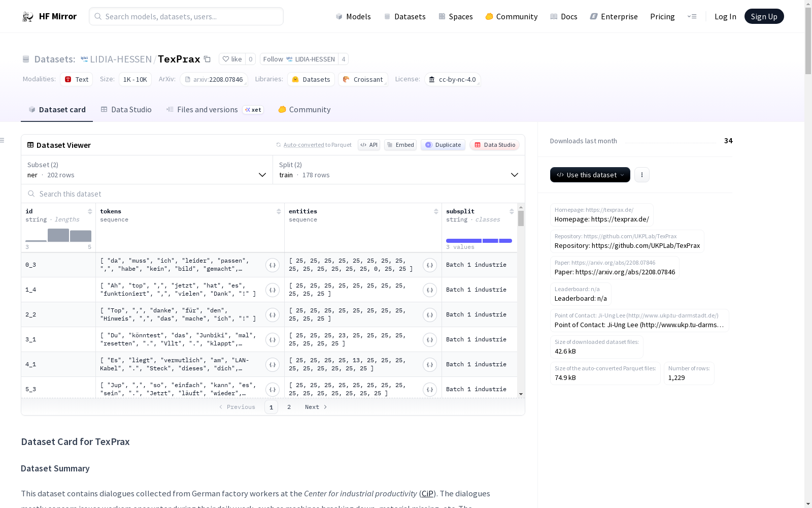Open the left sidebar table of contents icon

point(3,140)
